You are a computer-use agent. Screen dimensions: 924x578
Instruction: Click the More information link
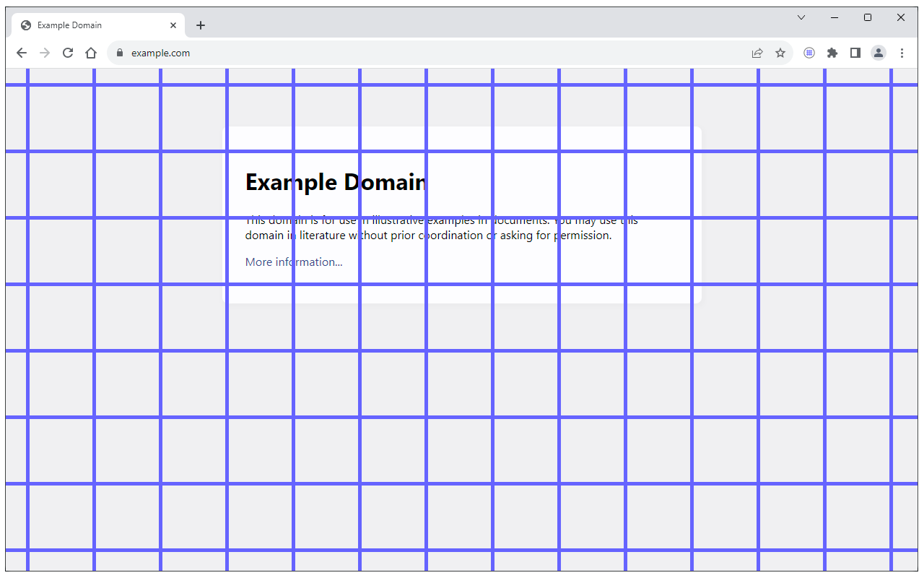292,262
